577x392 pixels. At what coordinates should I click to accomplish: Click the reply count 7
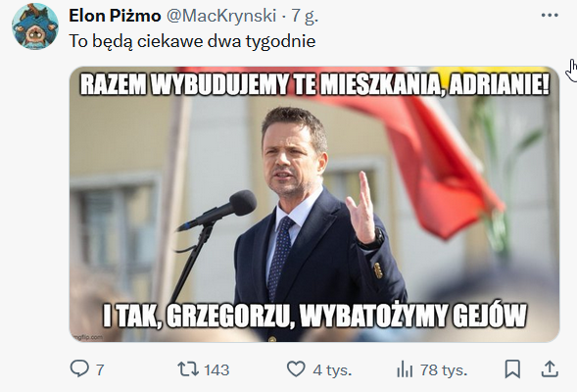[x=100, y=369]
